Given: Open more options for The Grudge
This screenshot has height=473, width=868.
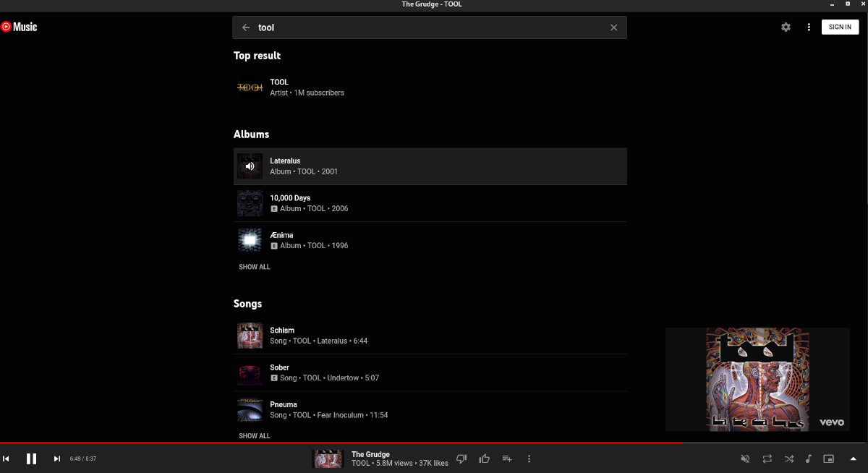Looking at the screenshot, I should coord(529,459).
